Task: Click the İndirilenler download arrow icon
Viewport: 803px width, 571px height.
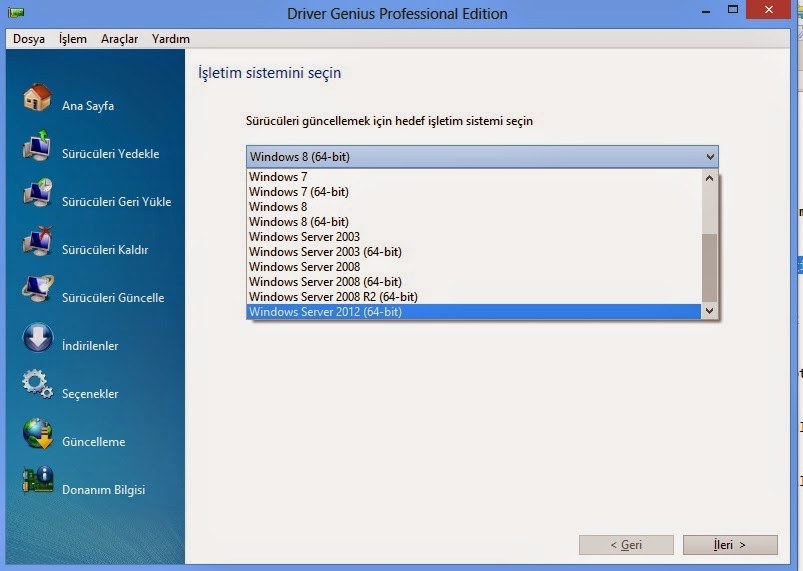Action: point(37,337)
